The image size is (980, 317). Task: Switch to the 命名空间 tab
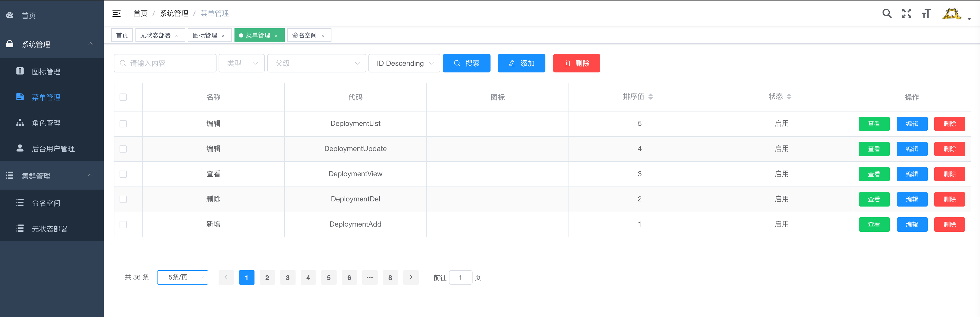[304, 35]
